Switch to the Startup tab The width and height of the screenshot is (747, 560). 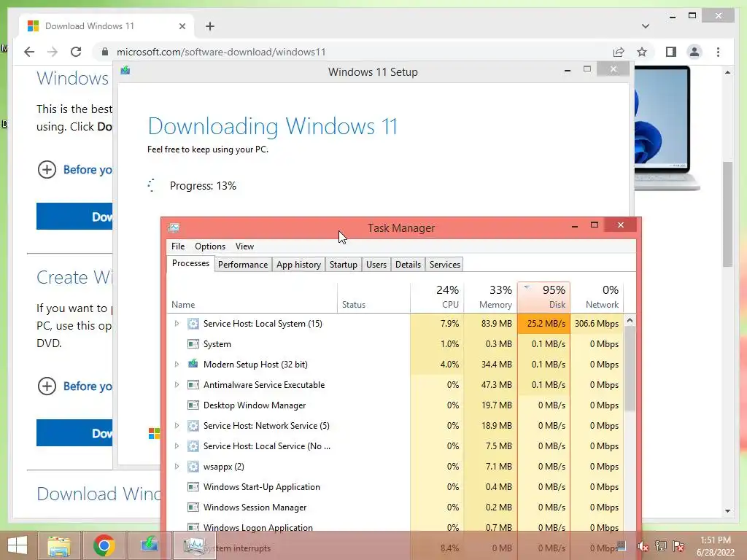pyautogui.click(x=344, y=264)
